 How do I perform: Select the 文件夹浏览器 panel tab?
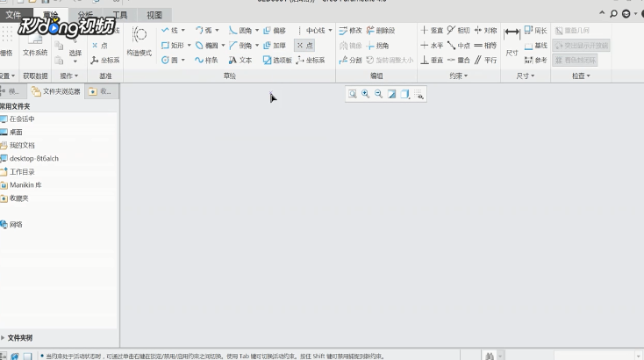[56, 91]
